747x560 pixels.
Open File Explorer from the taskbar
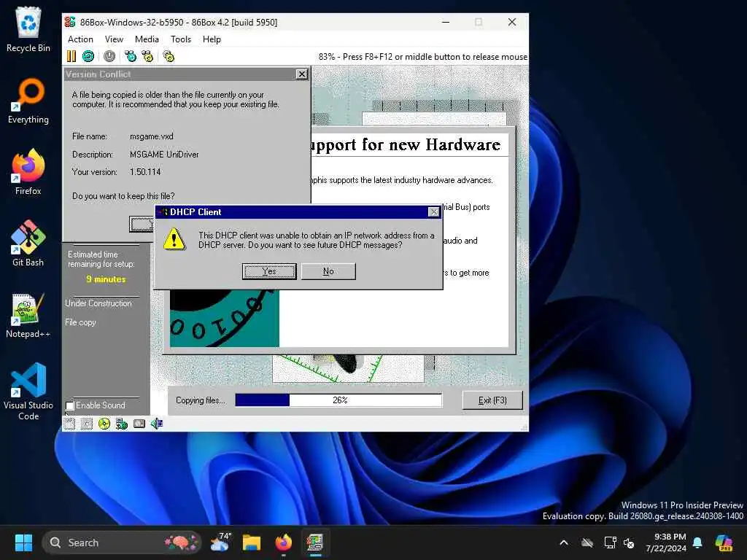[252, 542]
